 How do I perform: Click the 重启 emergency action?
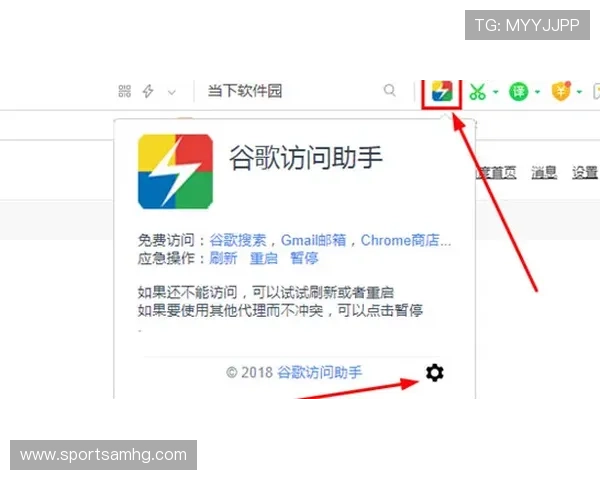coord(264,258)
